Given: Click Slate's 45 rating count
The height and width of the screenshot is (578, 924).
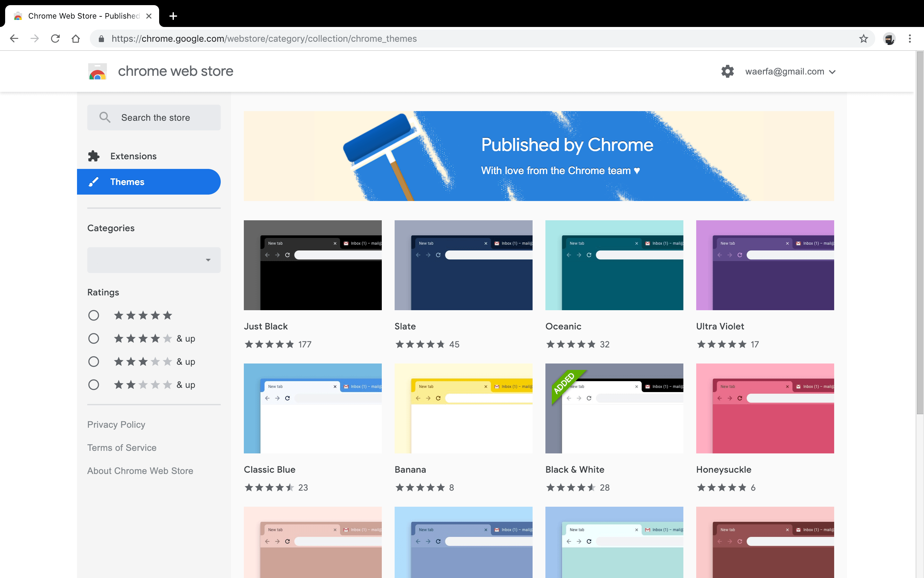Looking at the screenshot, I should click(x=454, y=345).
